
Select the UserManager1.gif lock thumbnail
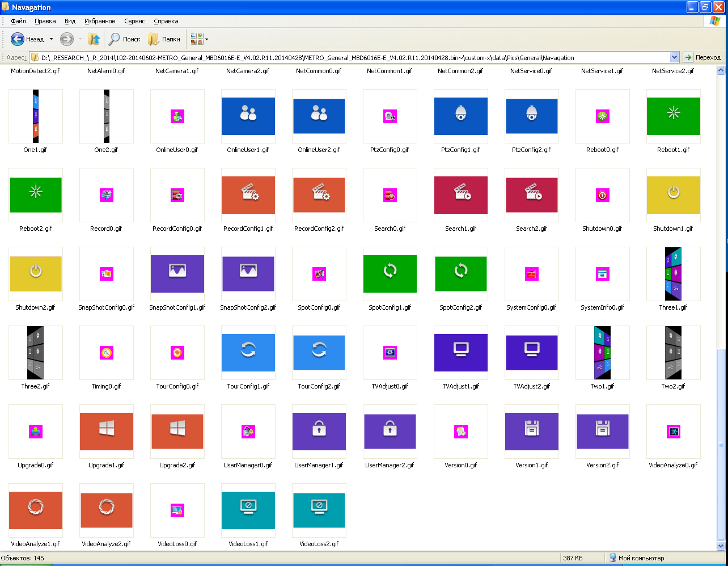coord(319,432)
